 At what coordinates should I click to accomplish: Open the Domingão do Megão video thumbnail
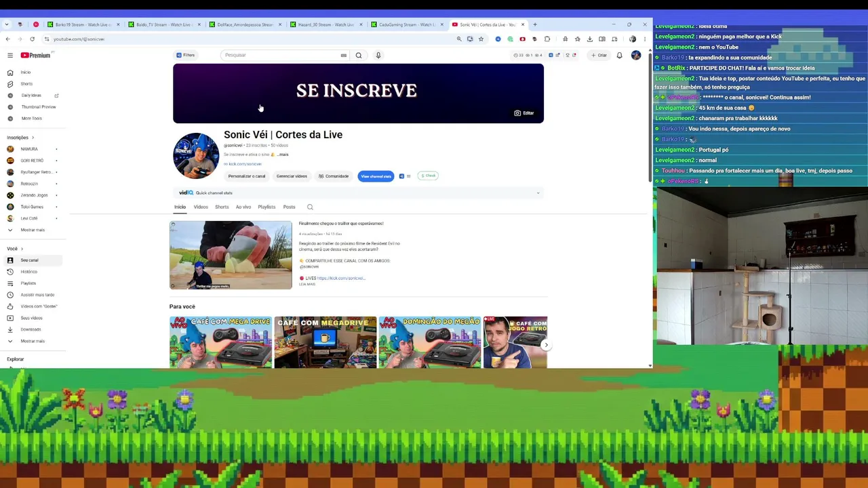point(430,342)
